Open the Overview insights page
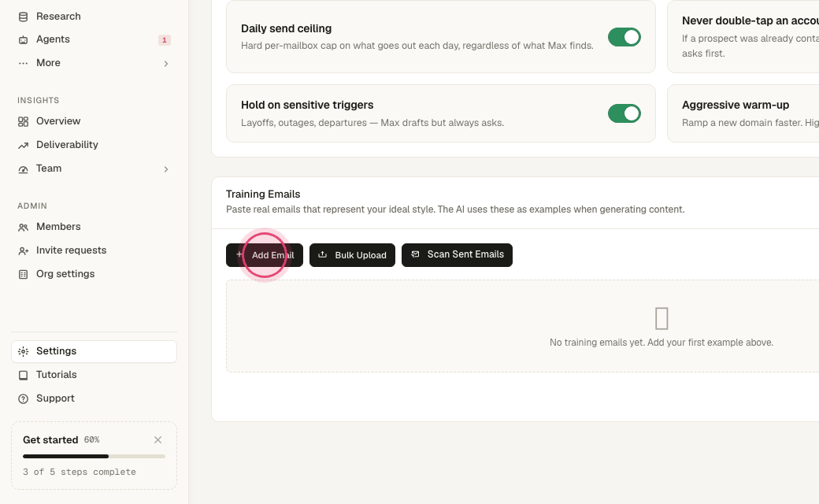This screenshot has width=819, height=504. (x=94, y=121)
